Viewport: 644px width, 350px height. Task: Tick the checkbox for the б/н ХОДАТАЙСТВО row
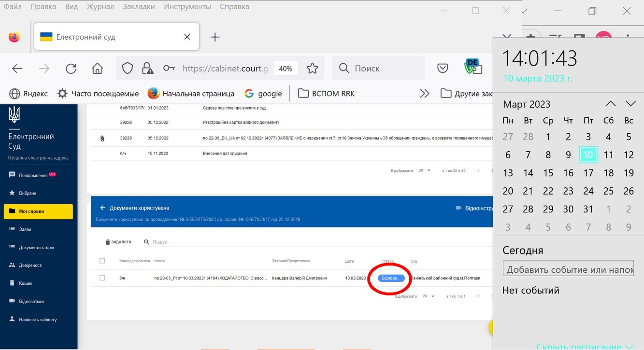102,278
